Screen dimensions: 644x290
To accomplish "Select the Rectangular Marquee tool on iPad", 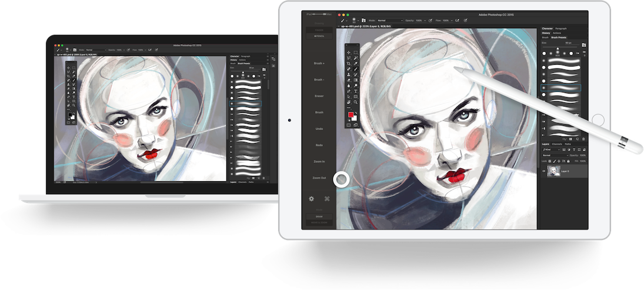I will (x=356, y=52).
